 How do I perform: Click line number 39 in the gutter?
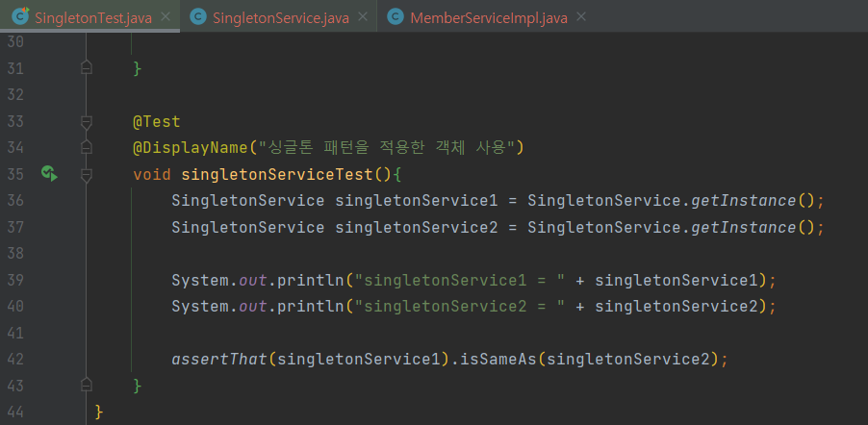click(15, 280)
